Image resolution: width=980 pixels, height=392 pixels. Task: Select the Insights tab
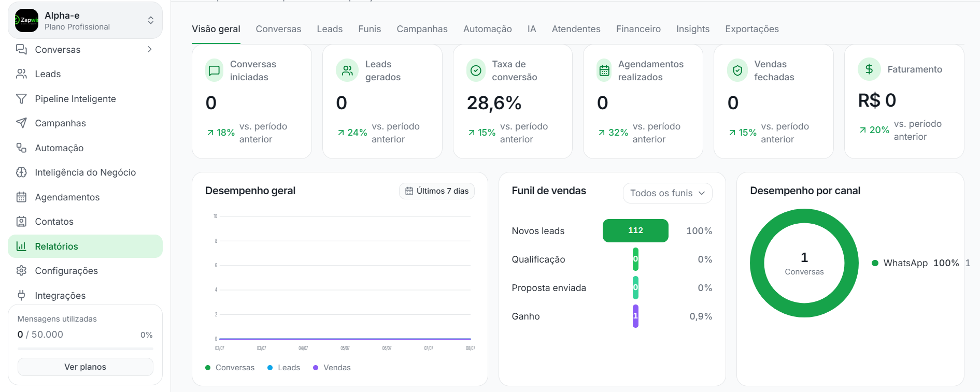692,29
